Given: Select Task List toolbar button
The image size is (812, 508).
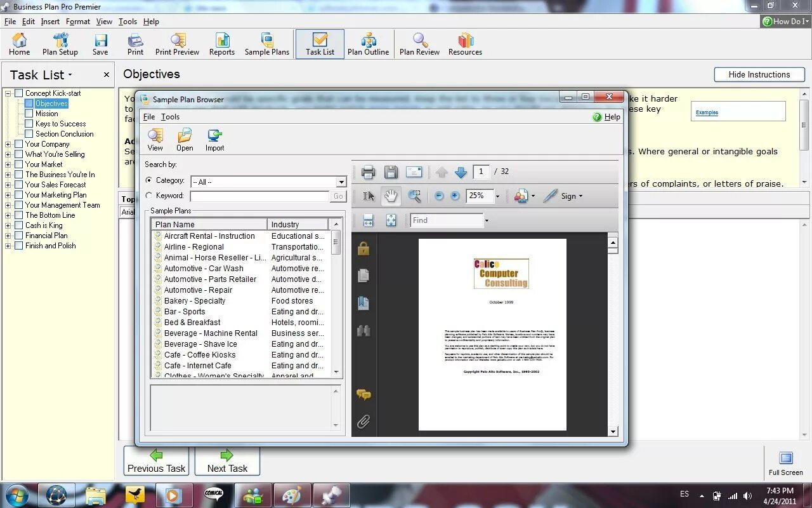Looking at the screenshot, I should click(x=320, y=44).
